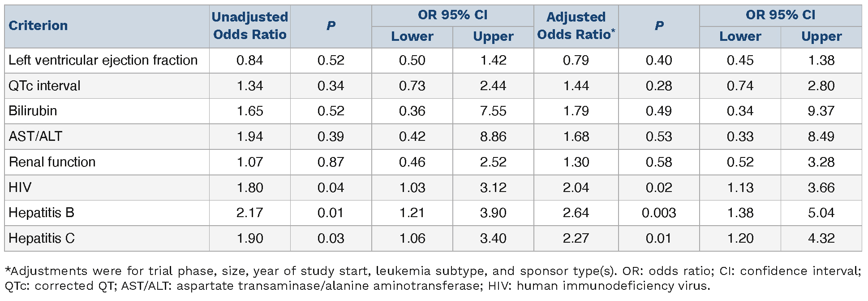Click the Adjusted Odds Ratio header
The height and width of the screenshot is (301, 868).
tap(576, 26)
